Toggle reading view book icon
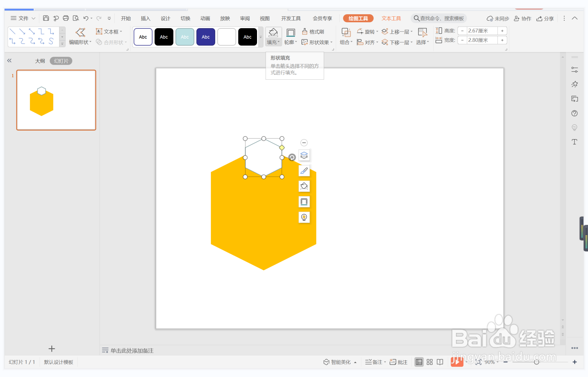Screen dimensions: 588x377 440,362
